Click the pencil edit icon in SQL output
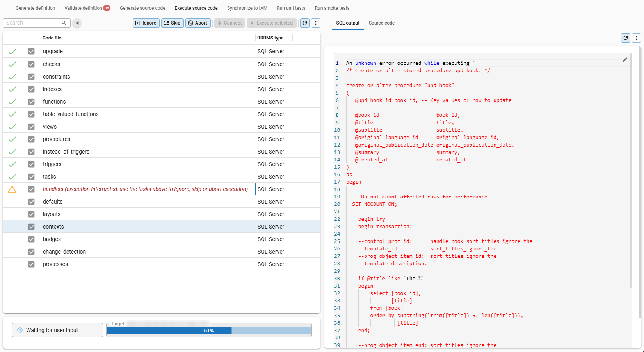The height and width of the screenshot is (352, 644). tap(624, 60)
